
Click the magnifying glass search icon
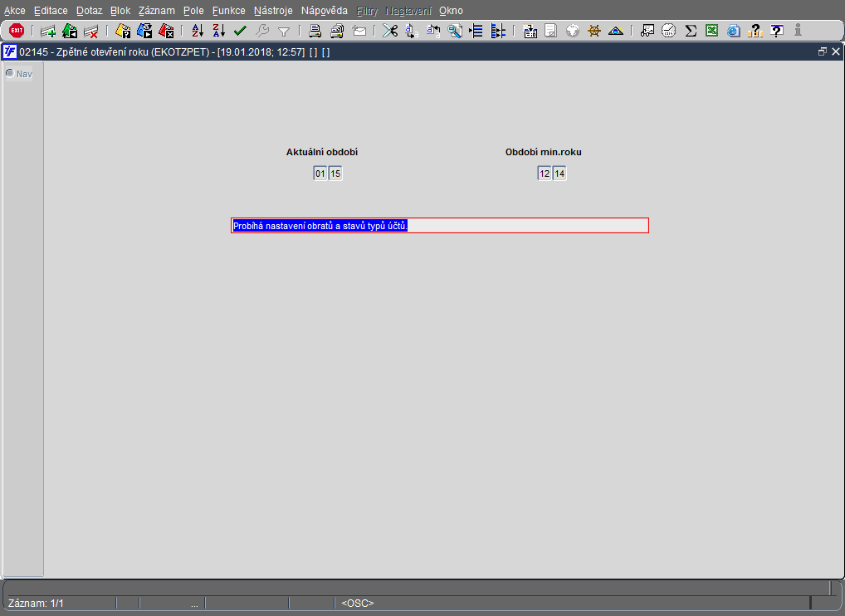(x=455, y=31)
